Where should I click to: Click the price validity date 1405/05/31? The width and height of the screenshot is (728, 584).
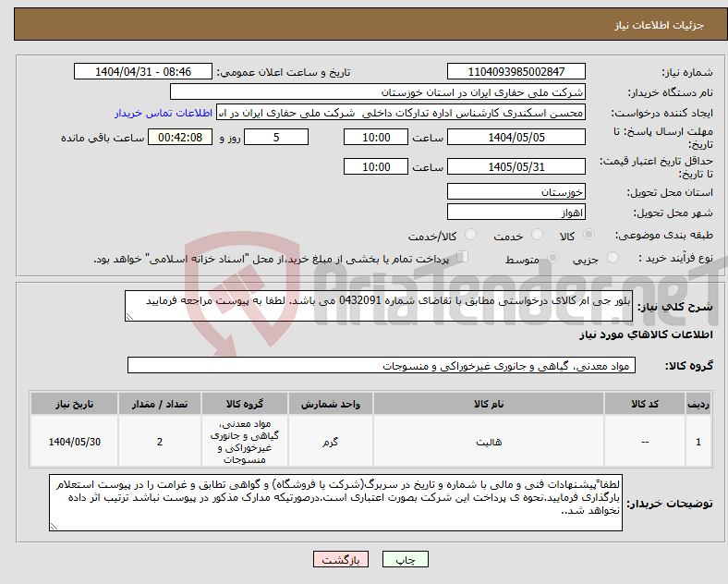click(516, 166)
